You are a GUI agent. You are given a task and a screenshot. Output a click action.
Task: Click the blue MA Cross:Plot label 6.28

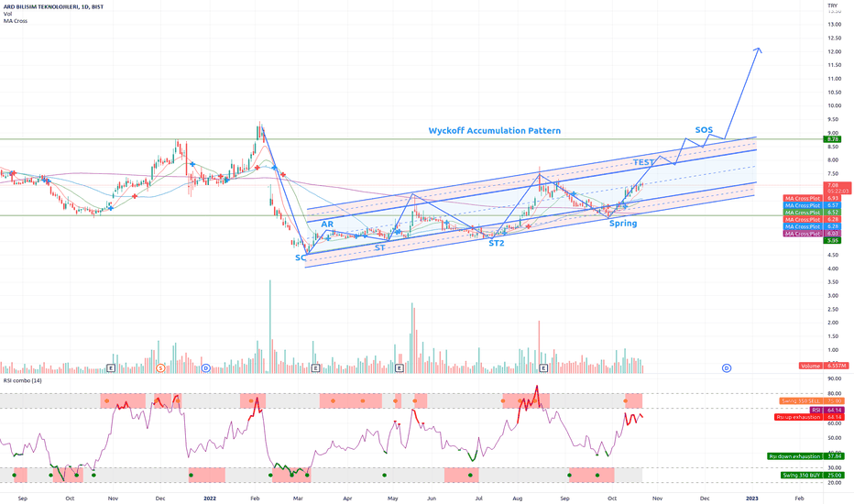[812, 226]
